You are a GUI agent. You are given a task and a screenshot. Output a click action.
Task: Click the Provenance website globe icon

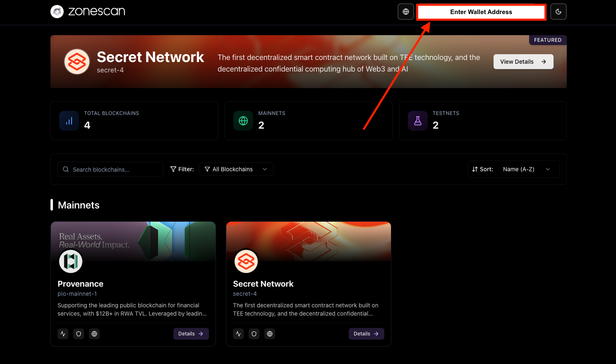pos(94,334)
